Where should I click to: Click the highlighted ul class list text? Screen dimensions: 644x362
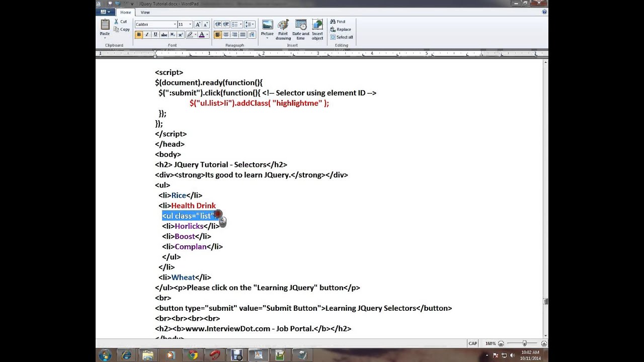coord(189,216)
